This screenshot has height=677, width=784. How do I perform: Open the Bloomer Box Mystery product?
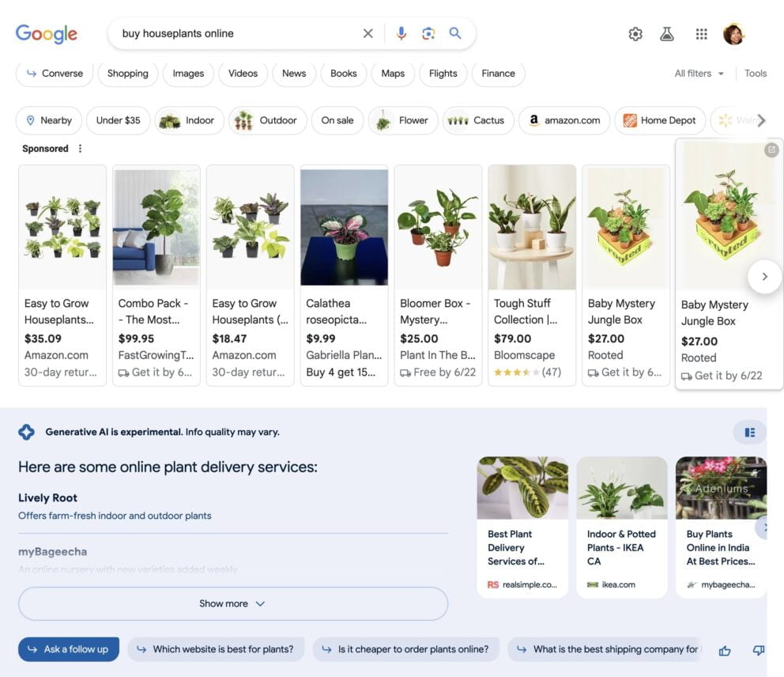click(438, 276)
